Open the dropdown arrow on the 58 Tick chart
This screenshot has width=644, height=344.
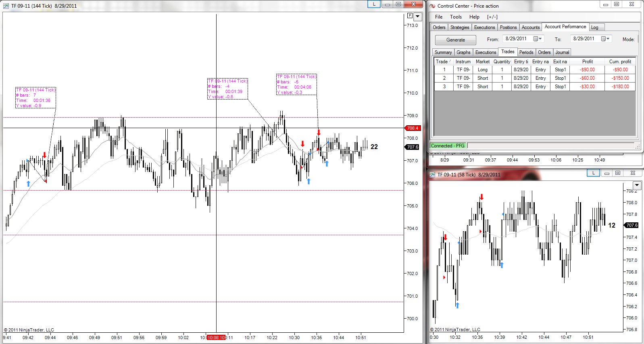(637, 185)
